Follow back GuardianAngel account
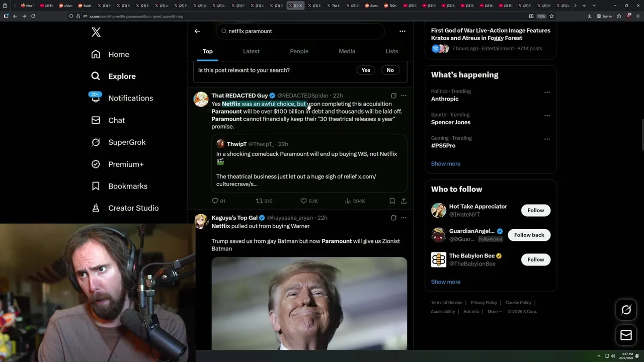The image size is (644, 362). (x=529, y=235)
